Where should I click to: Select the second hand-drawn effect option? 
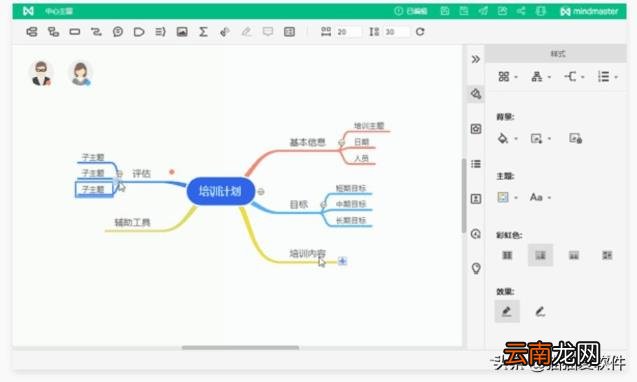(x=540, y=311)
